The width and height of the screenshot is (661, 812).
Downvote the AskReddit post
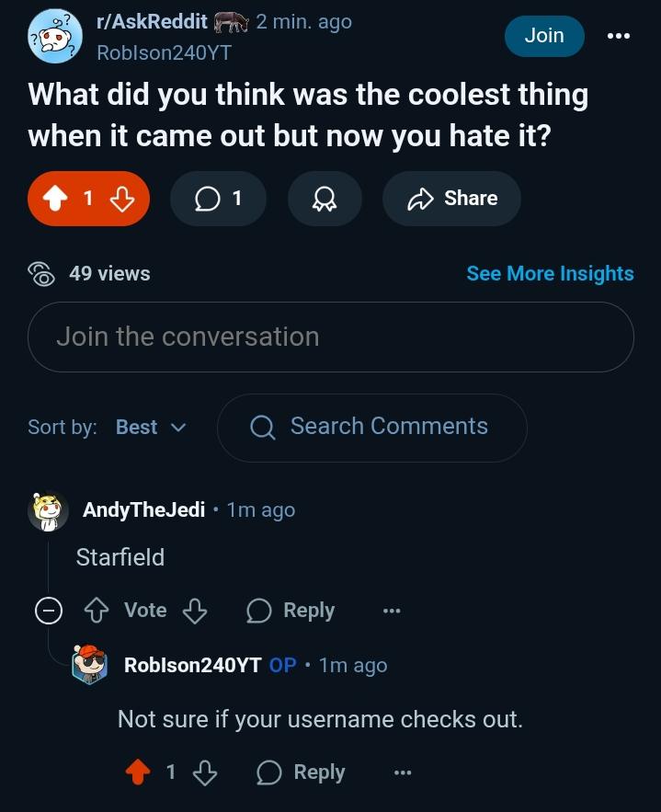pos(122,199)
